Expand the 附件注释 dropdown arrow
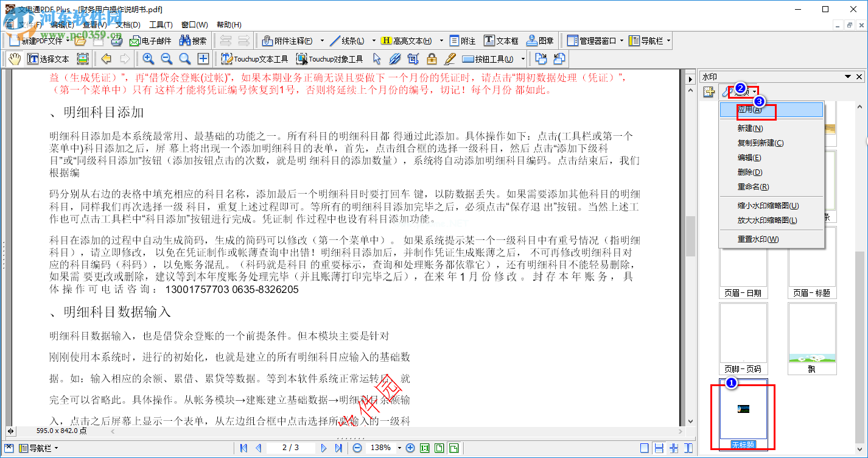This screenshot has height=458, width=868. (322, 41)
